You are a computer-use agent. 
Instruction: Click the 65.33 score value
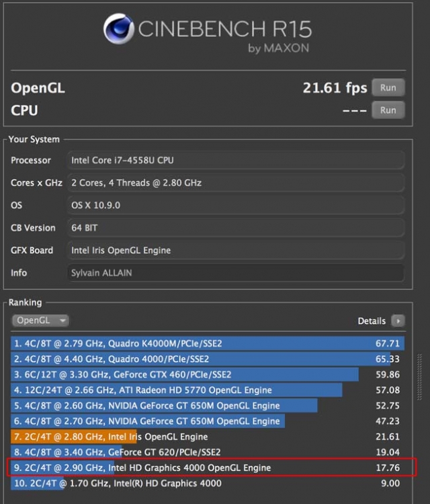(388, 359)
